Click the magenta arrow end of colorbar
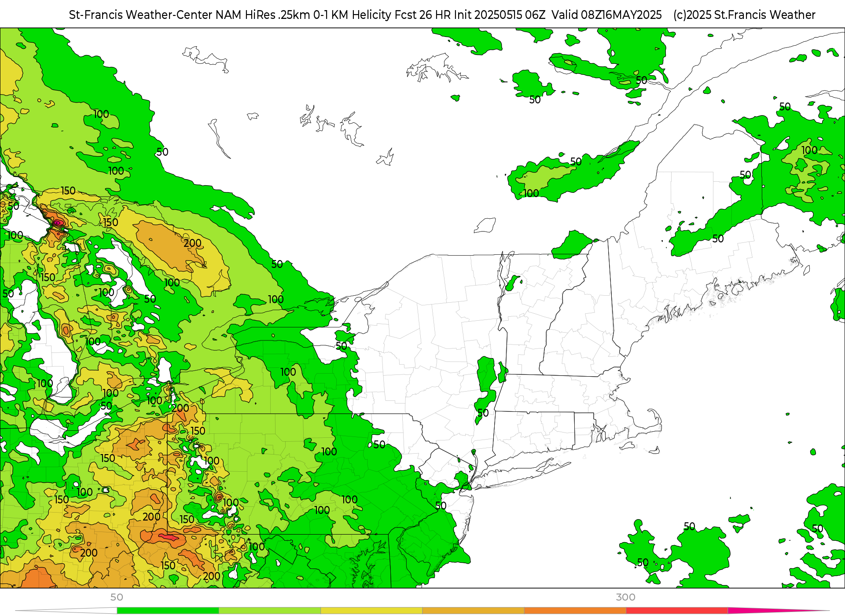The height and width of the screenshot is (616, 845). pos(778,611)
